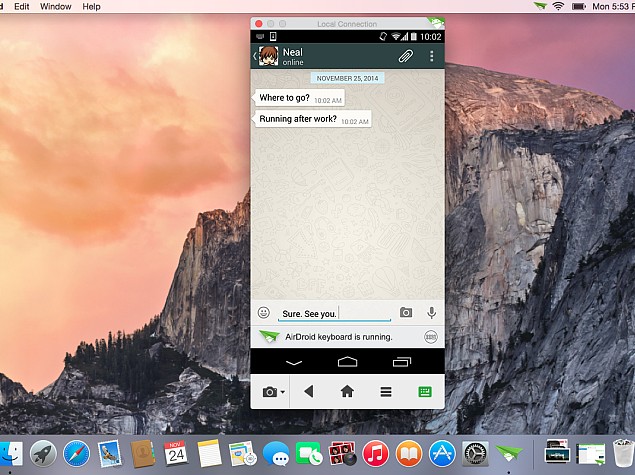Tap the Android recent apps button
The image size is (635, 475).
click(x=401, y=361)
